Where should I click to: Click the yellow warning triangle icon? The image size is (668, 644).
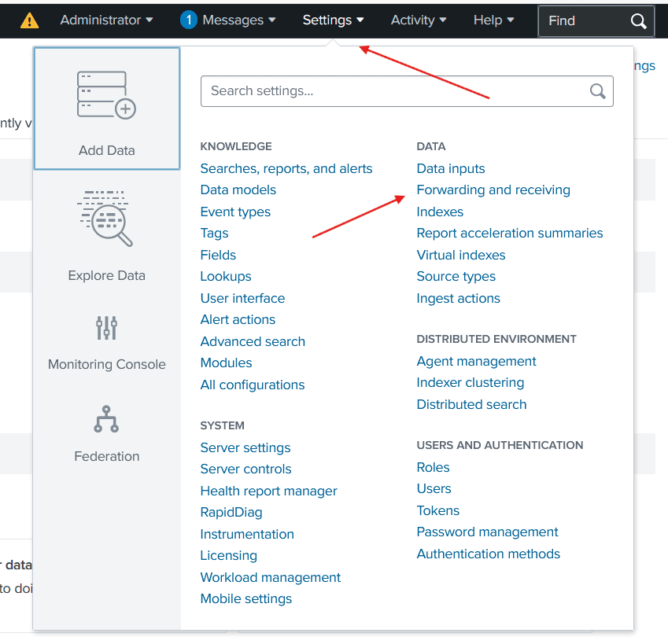pyautogui.click(x=29, y=20)
